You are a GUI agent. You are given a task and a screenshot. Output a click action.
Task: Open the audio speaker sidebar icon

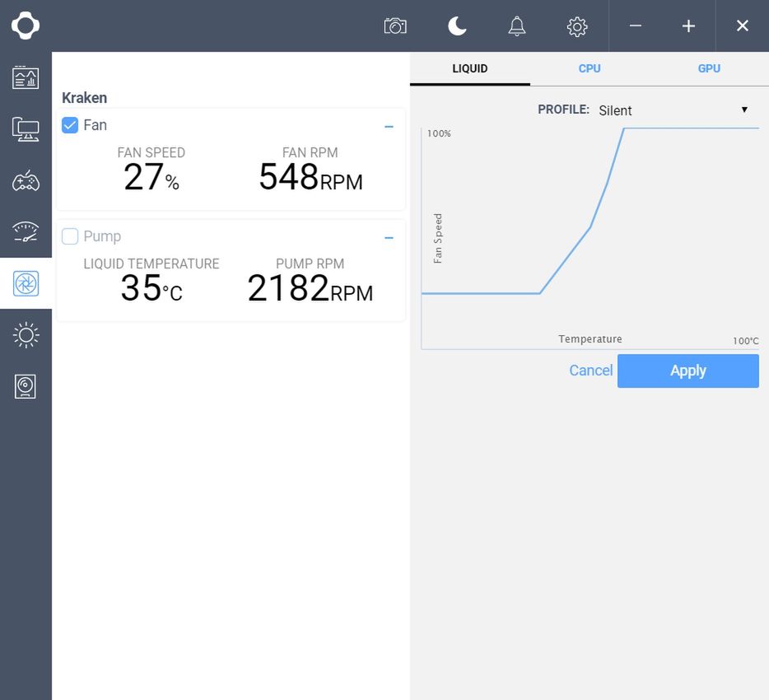click(25, 386)
